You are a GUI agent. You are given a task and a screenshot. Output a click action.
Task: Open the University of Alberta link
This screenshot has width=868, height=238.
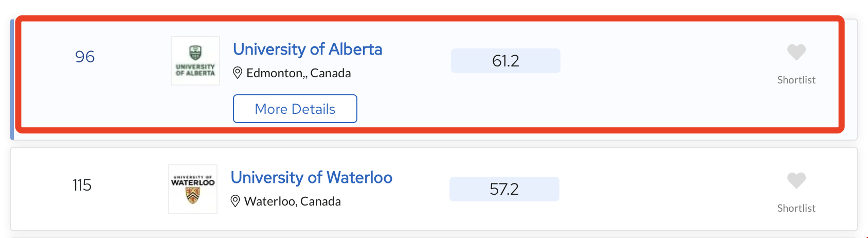tap(308, 49)
